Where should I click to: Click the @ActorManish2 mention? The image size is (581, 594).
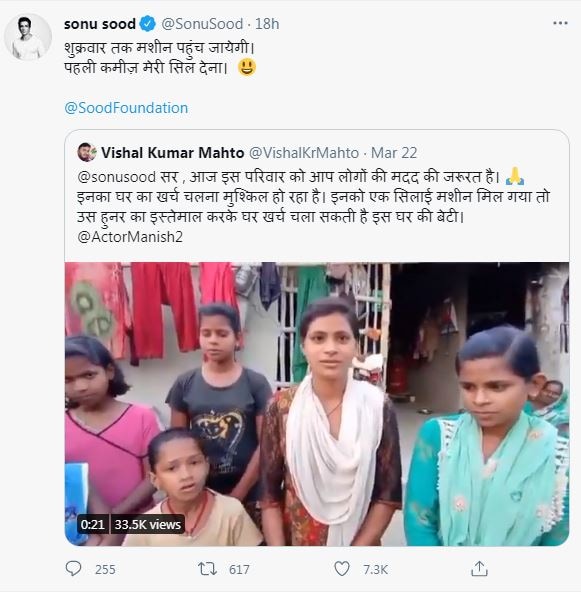click(x=130, y=237)
